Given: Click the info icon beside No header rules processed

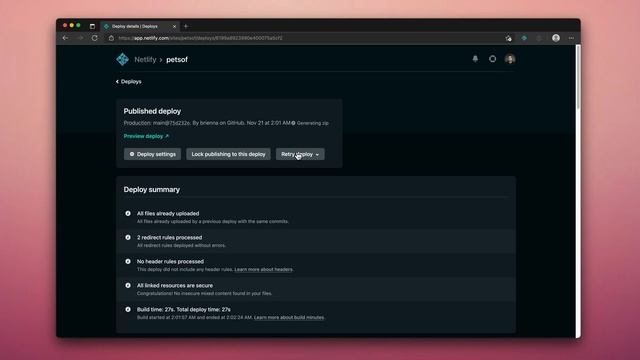Looking at the screenshot, I should (128, 262).
